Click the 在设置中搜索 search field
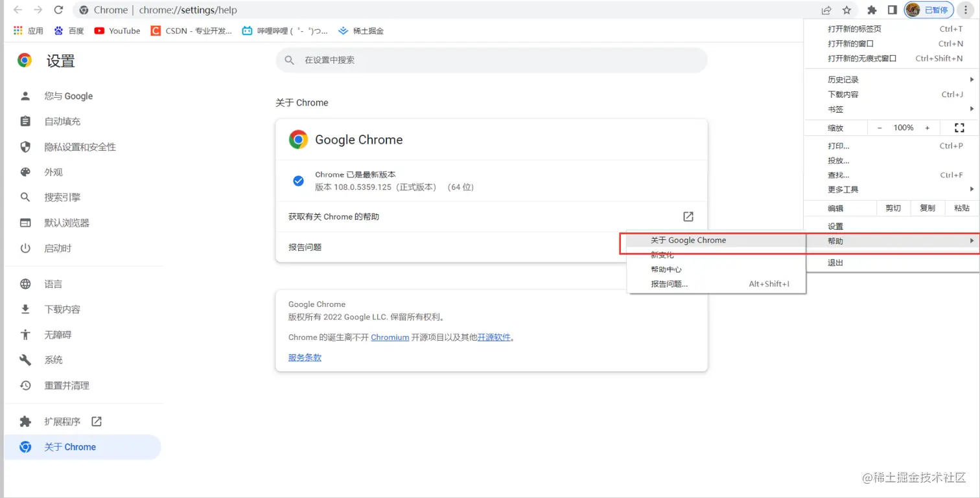 pyautogui.click(x=491, y=60)
